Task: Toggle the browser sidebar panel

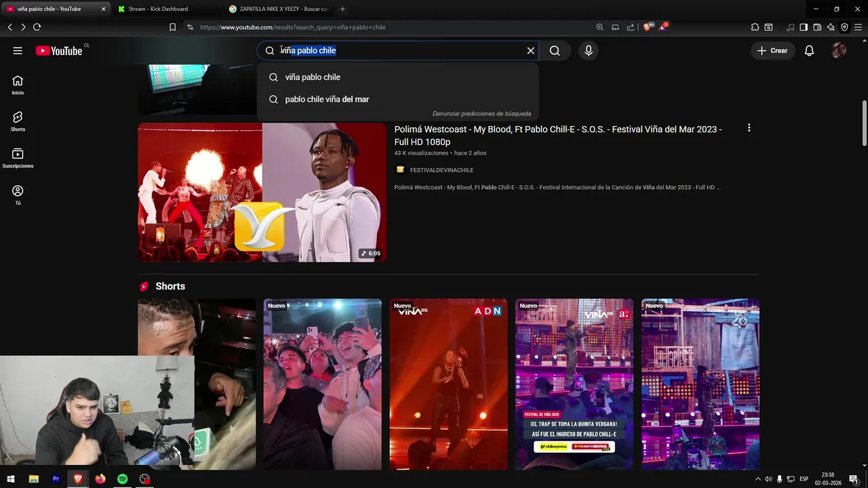Action: (x=804, y=27)
